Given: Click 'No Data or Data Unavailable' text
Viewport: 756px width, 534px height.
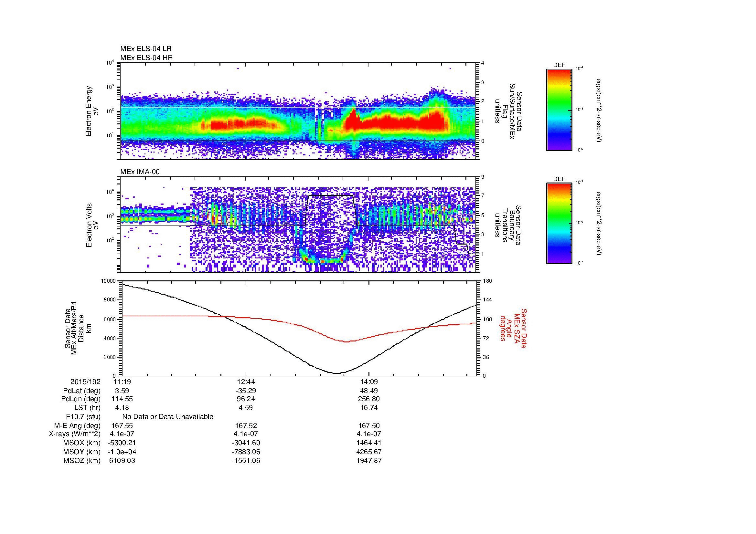Looking at the screenshot, I should [x=168, y=417].
